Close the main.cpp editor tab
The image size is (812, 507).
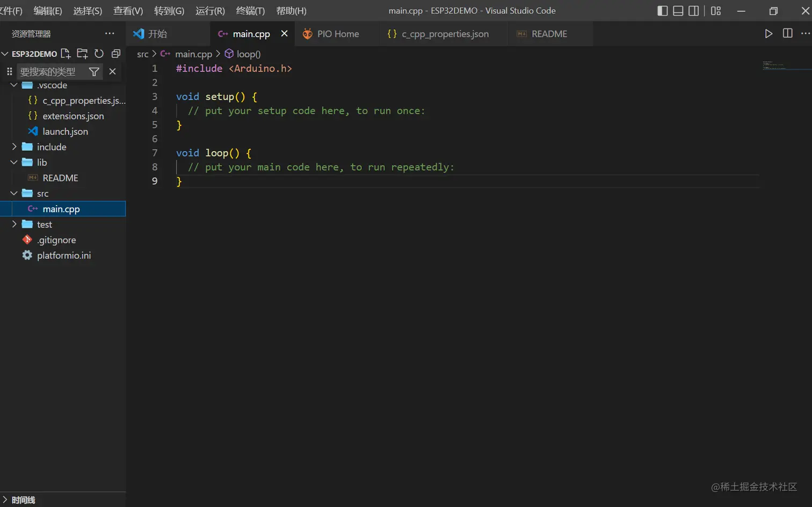click(284, 33)
